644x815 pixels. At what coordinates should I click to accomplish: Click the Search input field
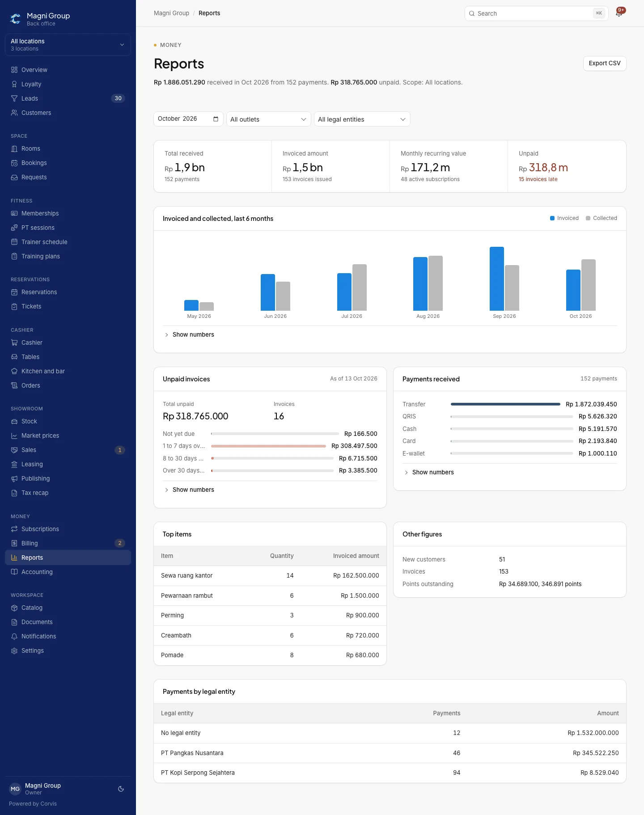[x=536, y=13]
